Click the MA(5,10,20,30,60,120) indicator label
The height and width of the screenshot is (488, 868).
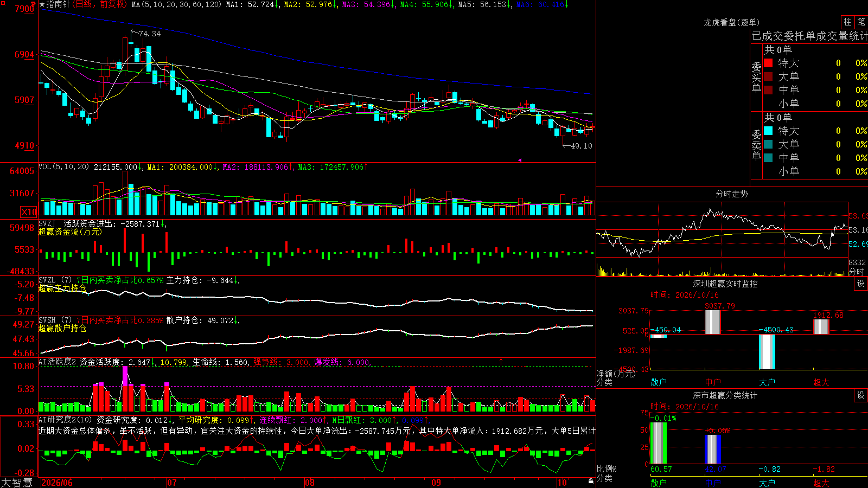(x=176, y=4)
